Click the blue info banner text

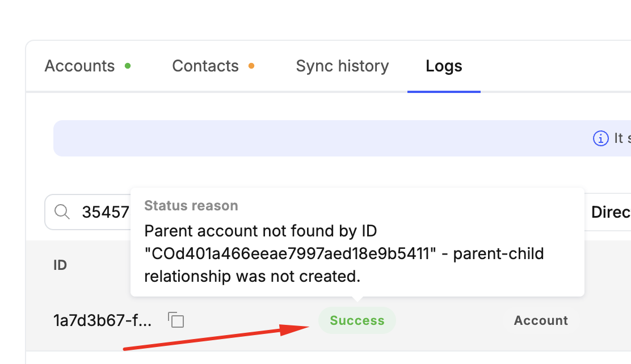tap(620, 138)
